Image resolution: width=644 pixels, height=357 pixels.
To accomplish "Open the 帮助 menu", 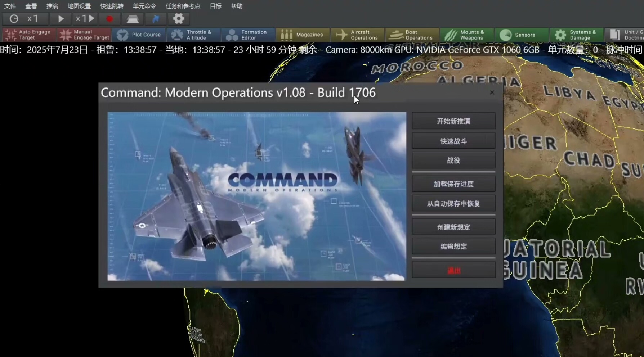I will point(237,6).
